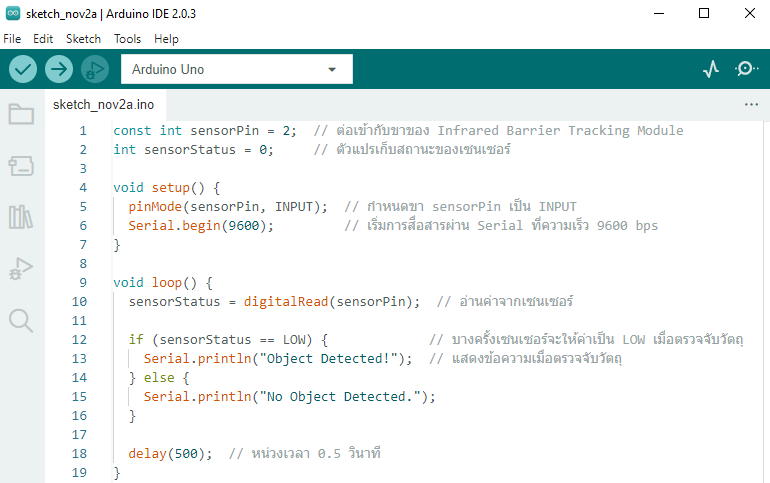
Task: Open the Help menu
Action: (167, 39)
